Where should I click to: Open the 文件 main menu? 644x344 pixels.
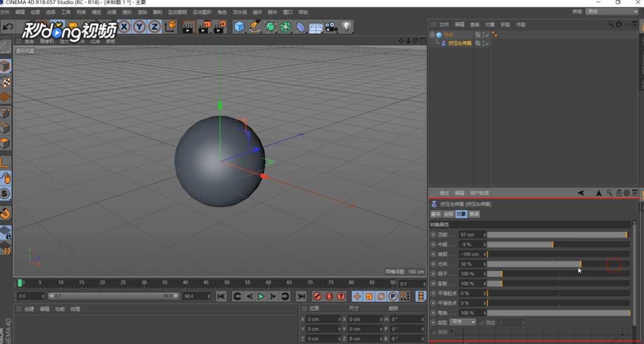[4, 12]
